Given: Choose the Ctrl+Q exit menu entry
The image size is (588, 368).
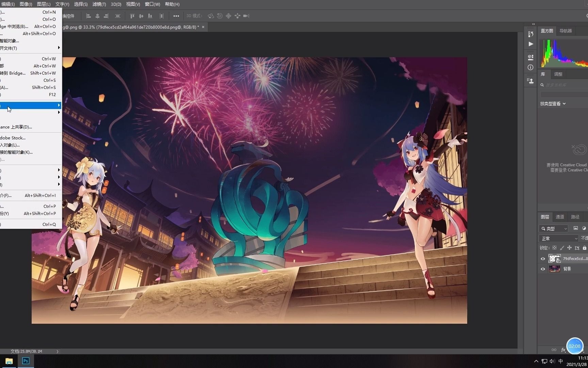Looking at the screenshot, I should coord(31,225).
